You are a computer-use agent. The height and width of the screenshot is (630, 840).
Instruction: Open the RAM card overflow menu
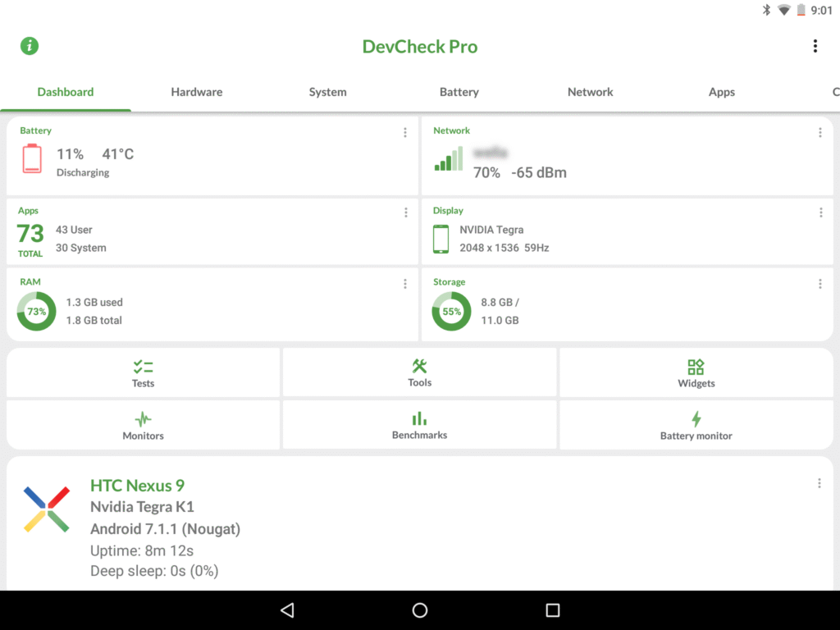click(x=405, y=284)
